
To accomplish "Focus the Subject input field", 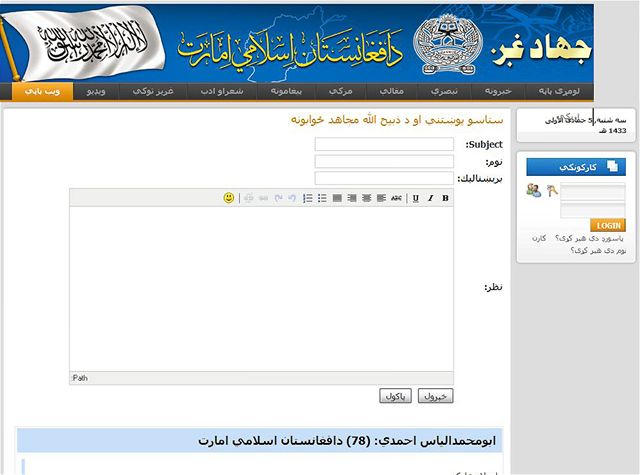I will pyautogui.click(x=384, y=144).
